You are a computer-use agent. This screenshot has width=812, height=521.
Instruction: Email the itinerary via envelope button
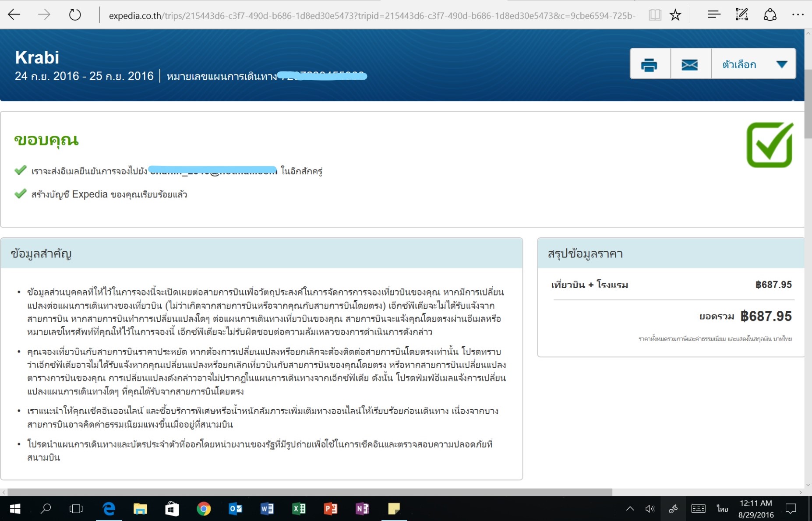click(x=690, y=64)
